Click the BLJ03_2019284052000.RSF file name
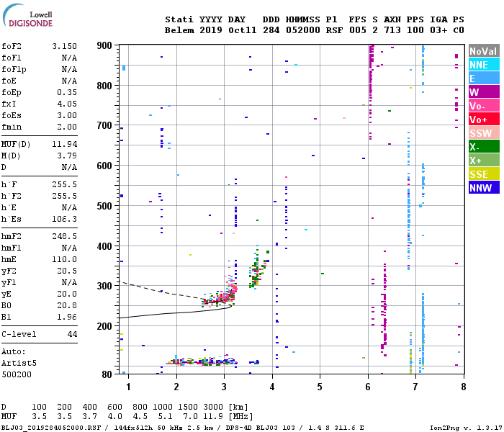This screenshot has height=432, width=504. 51,428
